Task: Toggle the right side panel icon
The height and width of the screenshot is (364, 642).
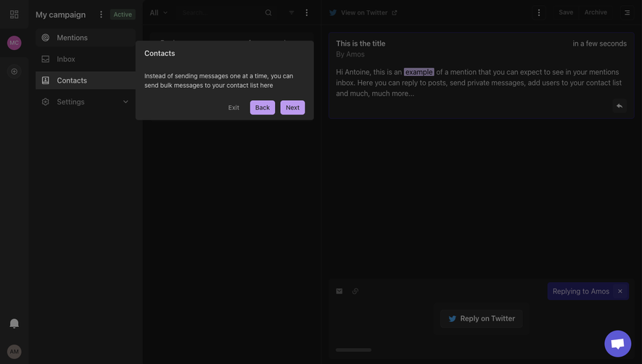Action: pyautogui.click(x=627, y=13)
